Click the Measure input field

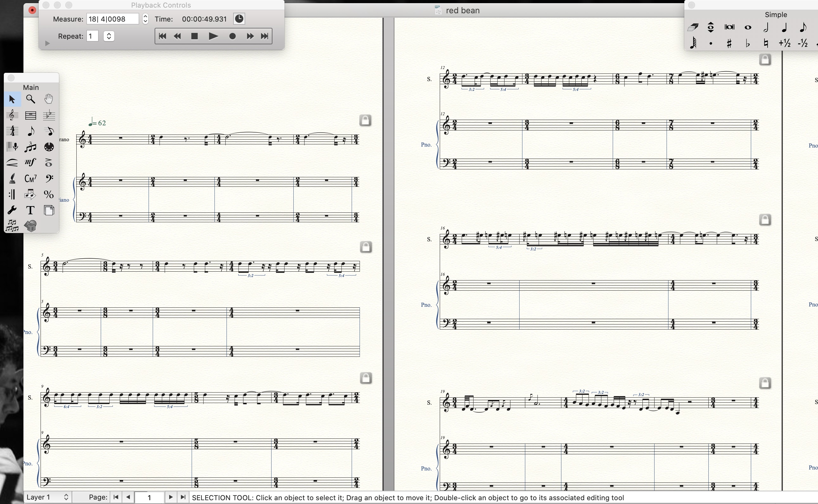coord(112,19)
